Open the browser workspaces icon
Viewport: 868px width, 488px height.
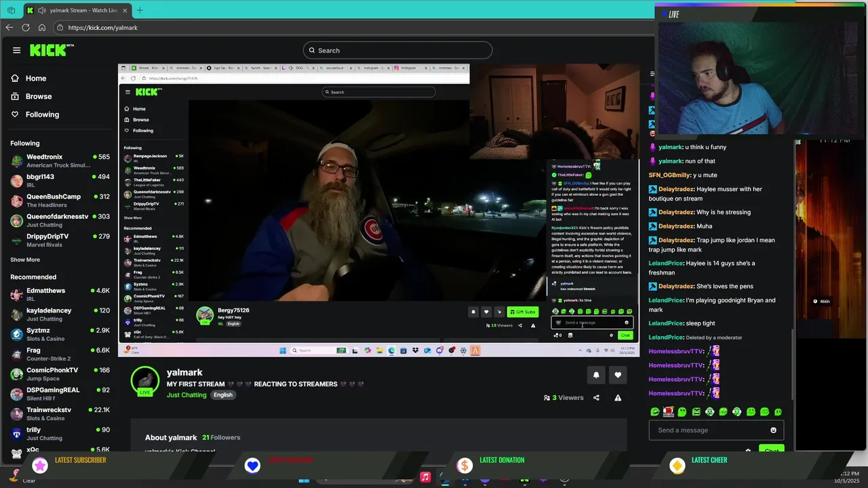[x=11, y=10]
